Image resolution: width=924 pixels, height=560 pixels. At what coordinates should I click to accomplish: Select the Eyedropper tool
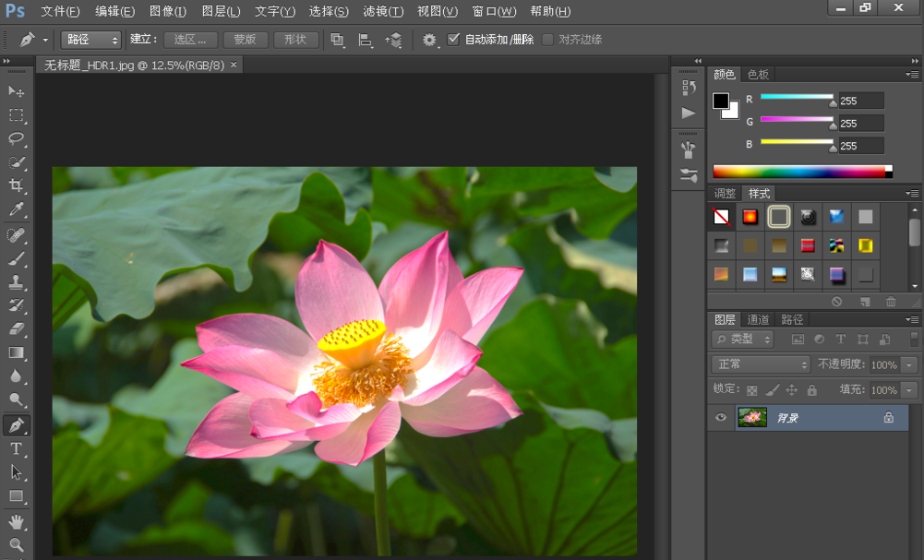[x=17, y=210]
